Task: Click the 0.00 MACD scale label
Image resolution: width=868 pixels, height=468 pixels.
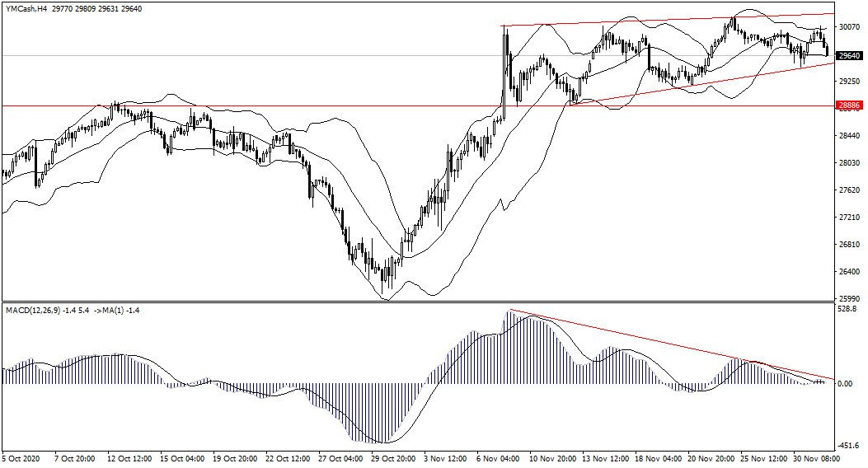Action: 845,384
